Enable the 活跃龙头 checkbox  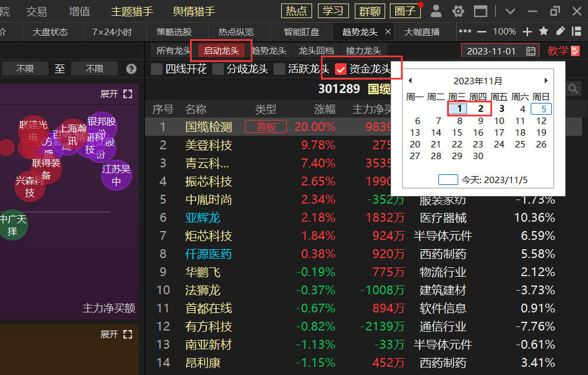click(279, 68)
